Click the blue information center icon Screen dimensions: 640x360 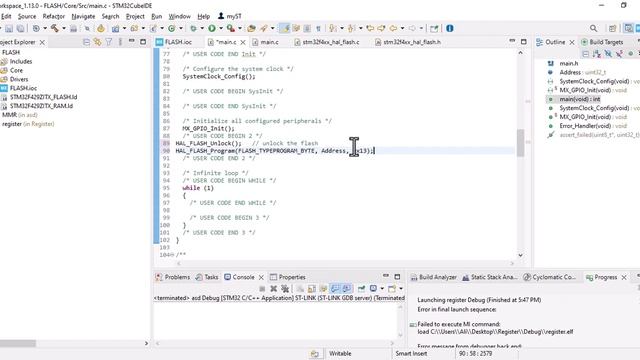pos(450,28)
